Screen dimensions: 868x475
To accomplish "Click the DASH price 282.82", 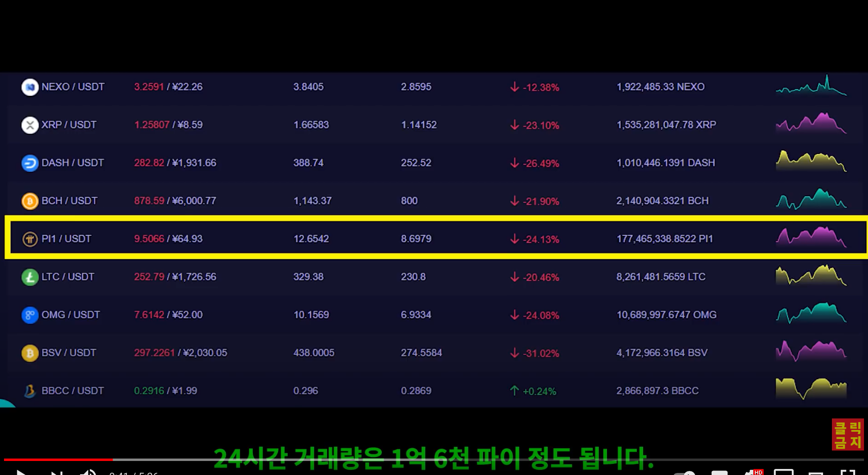I will (149, 163).
